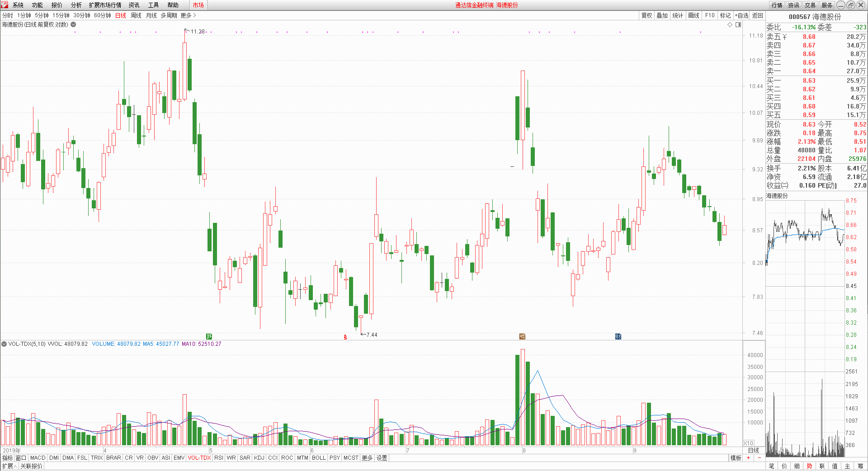Switch to 分时 intraday view

coord(8,15)
